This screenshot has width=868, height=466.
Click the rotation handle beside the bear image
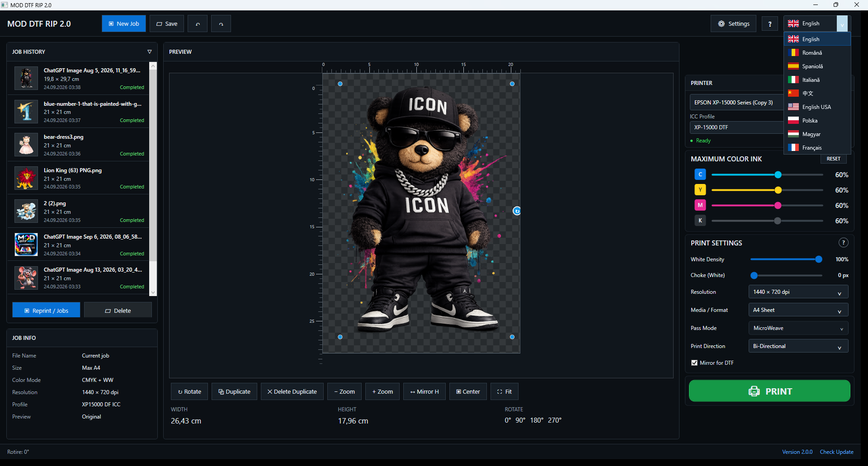[517, 211]
